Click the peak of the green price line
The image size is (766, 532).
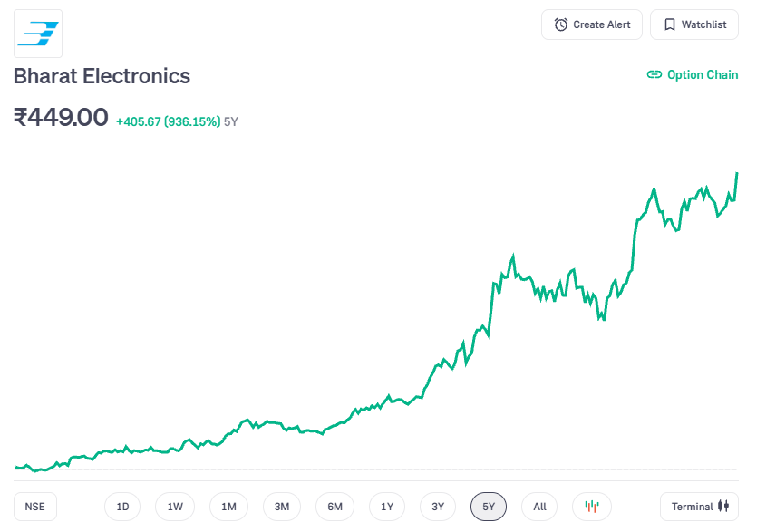pos(737,173)
